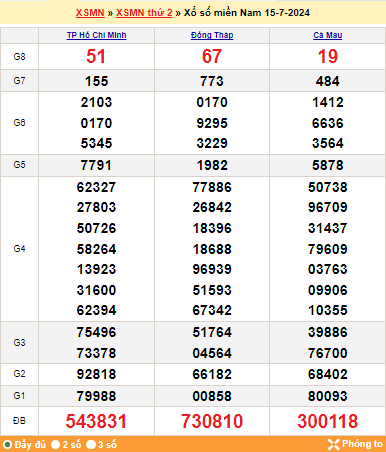Select the Đầy đủ radio option
This screenshot has height=452, width=386.
(x=7, y=445)
